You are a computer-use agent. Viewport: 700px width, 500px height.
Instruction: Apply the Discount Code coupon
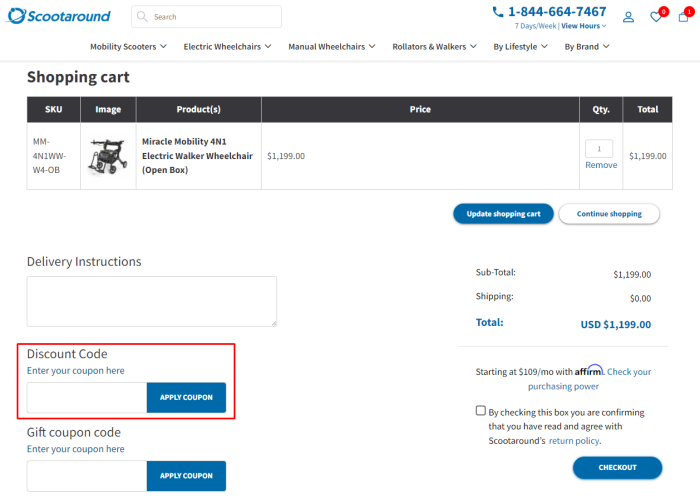186,397
